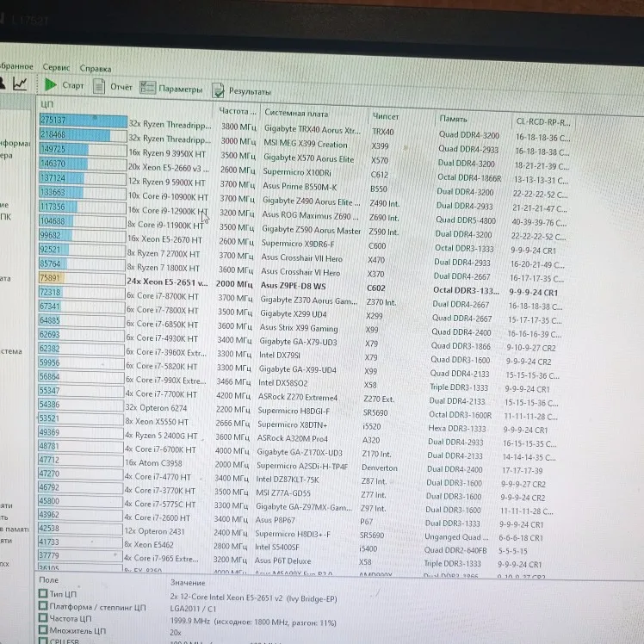Sort by the Частота column header
This screenshot has width=644, height=644.
pyautogui.click(x=237, y=111)
